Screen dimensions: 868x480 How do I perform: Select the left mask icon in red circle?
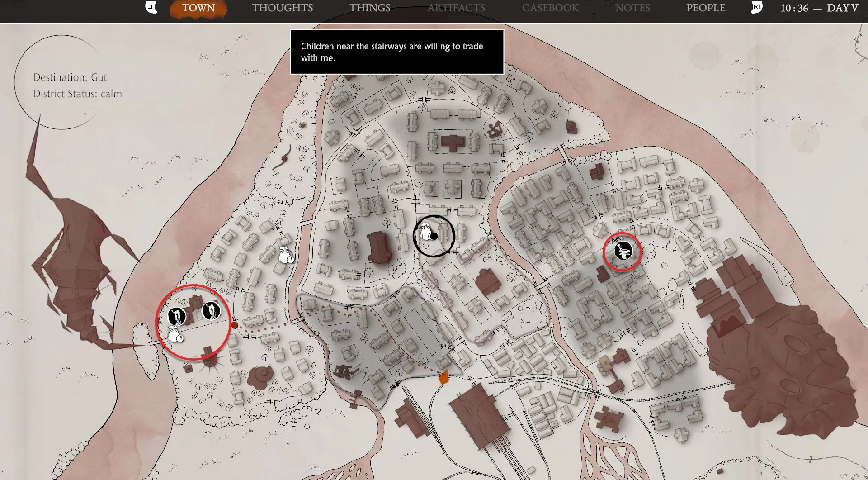[x=176, y=315]
